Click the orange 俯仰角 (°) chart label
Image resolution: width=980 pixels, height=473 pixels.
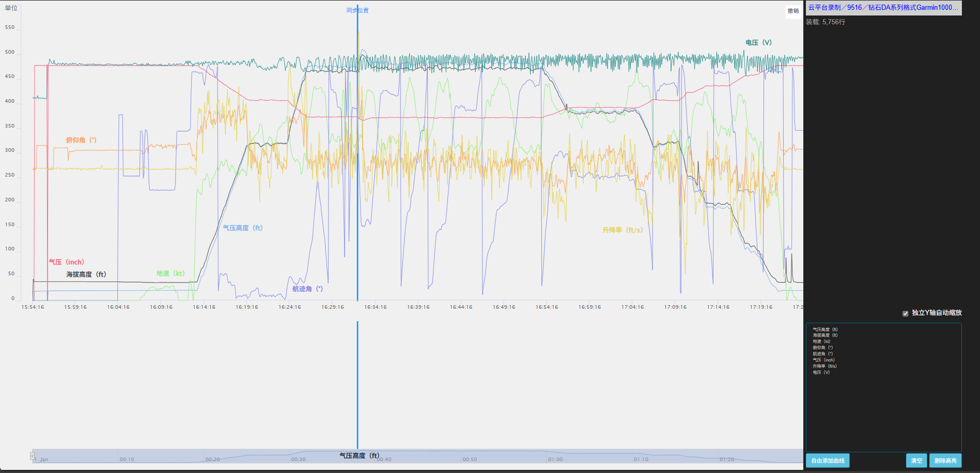[81, 140]
